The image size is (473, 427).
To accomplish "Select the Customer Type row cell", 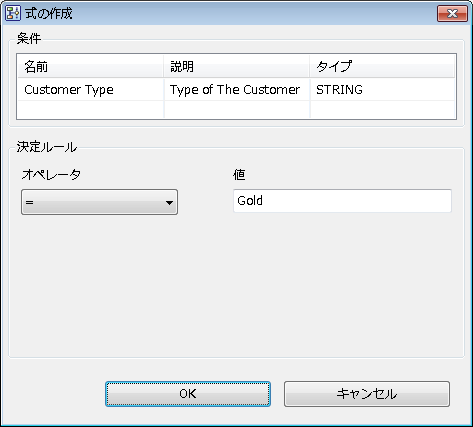I will tap(90, 89).
